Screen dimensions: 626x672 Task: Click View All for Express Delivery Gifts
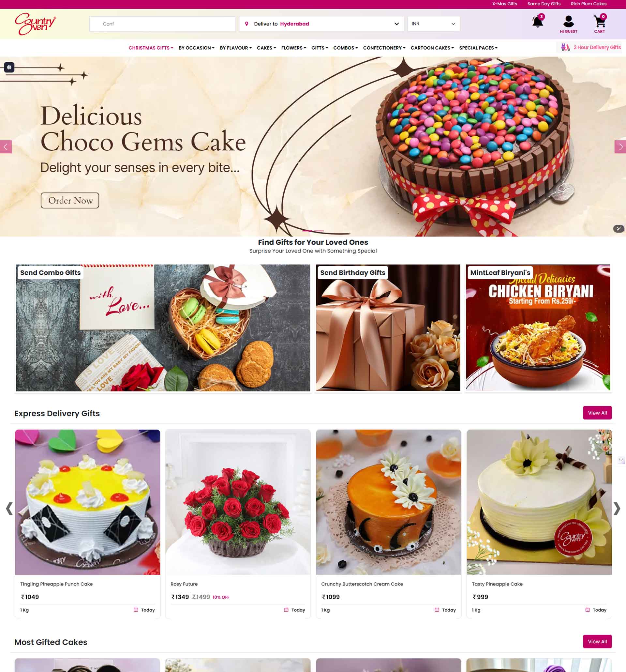coord(597,413)
